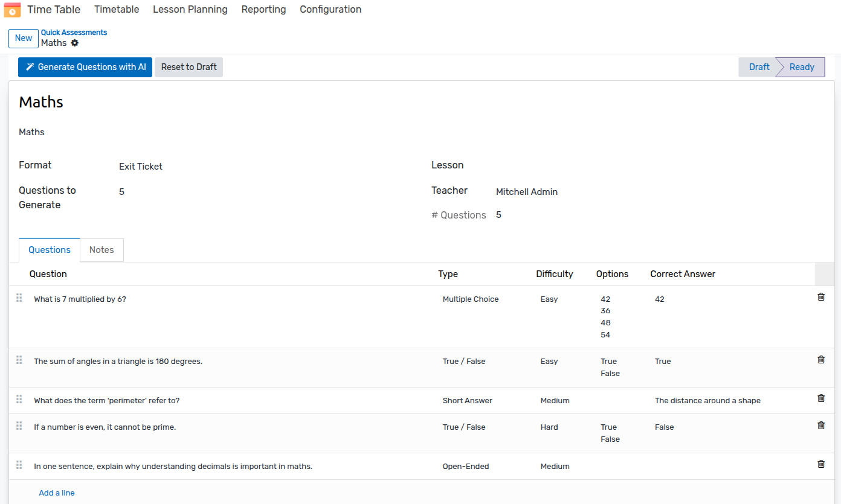
Task: Grab the drag handle of '7 multiplied by 6' row
Action: tap(19, 298)
